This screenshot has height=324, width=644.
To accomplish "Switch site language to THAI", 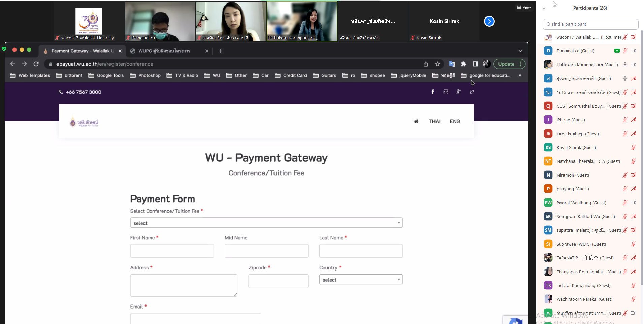I will click(x=434, y=121).
